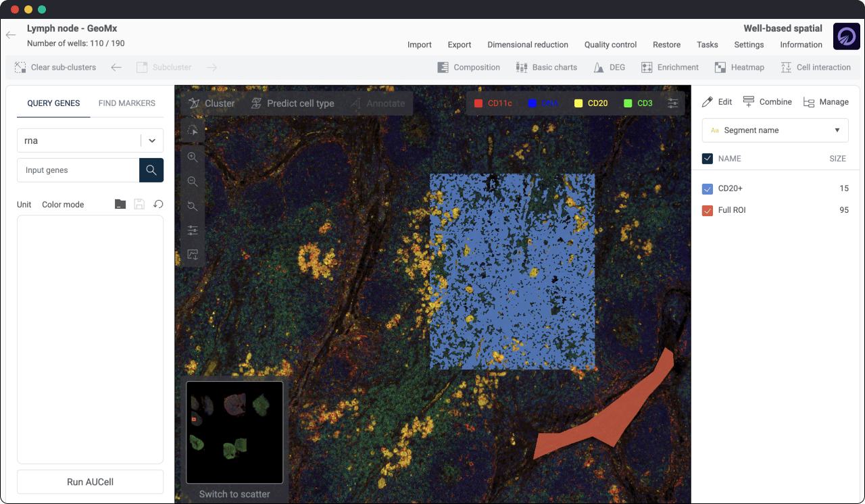Open the image adjustment sliders tool
The image size is (865, 504).
pos(193,230)
